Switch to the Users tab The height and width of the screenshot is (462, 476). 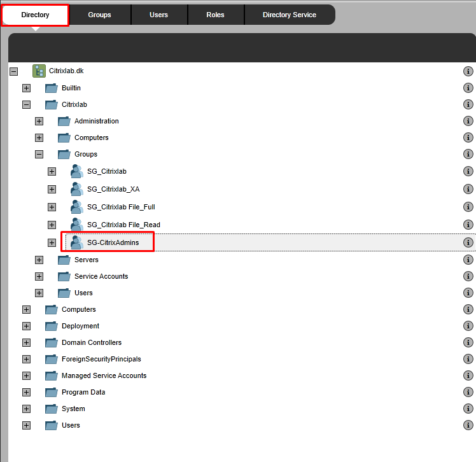click(158, 15)
